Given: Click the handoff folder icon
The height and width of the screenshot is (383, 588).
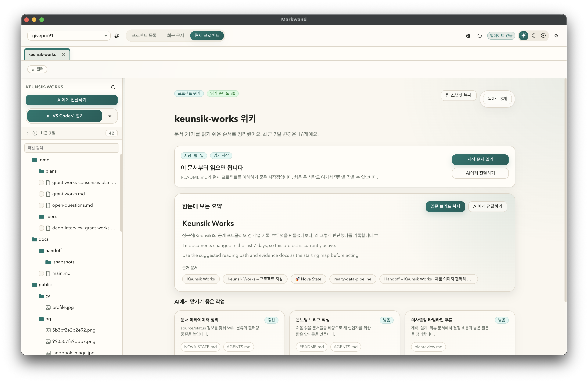Looking at the screenshot, I should [41, 251].
